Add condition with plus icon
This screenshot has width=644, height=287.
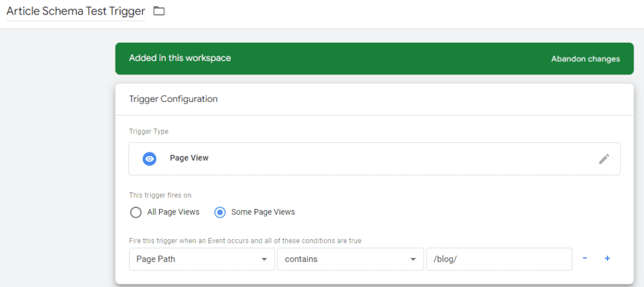pos(608,258)
